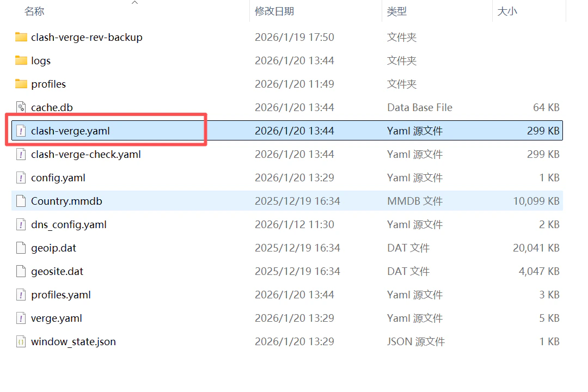Sort by the 修改日期 column header
The width and height of the screenshot is (588, 392).
pyautogui.click(x=274, y=11)
